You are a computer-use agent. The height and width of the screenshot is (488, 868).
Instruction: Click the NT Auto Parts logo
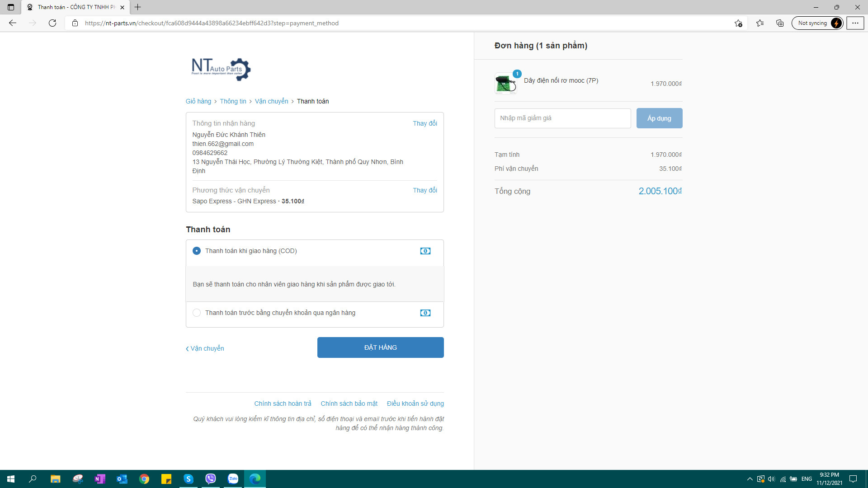pyautogui.click(x=221, y=69)
